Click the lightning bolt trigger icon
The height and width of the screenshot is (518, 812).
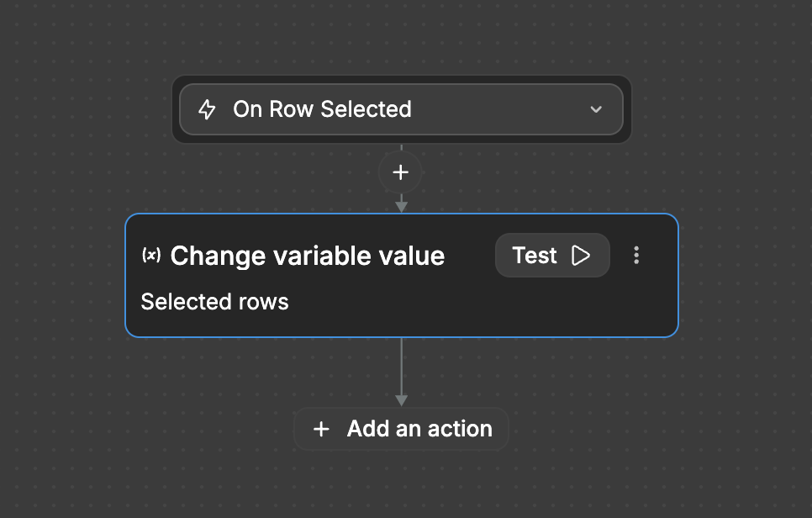click(206, 109)
